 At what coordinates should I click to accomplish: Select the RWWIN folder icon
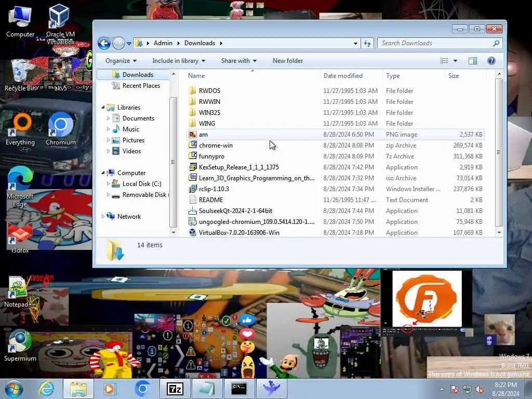[x=192, y=101]
